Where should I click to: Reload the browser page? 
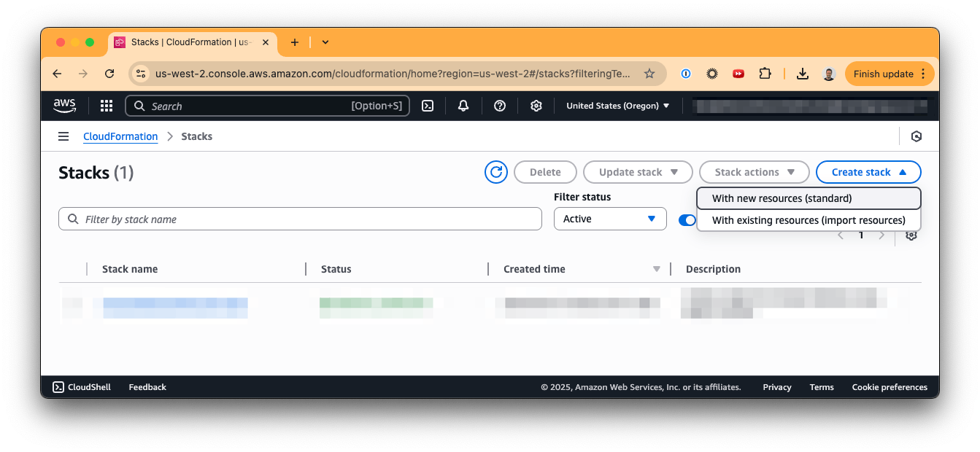pos(109,74)
